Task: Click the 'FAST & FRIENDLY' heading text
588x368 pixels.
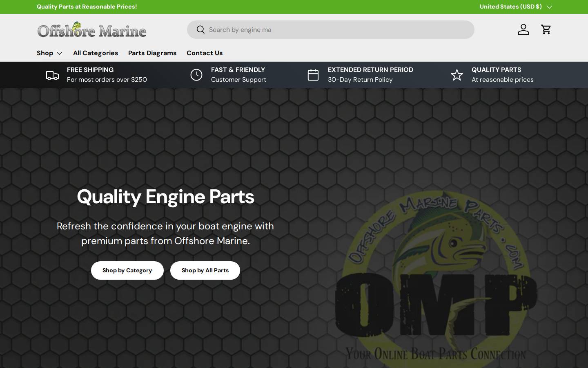Action: pos(238,70)
